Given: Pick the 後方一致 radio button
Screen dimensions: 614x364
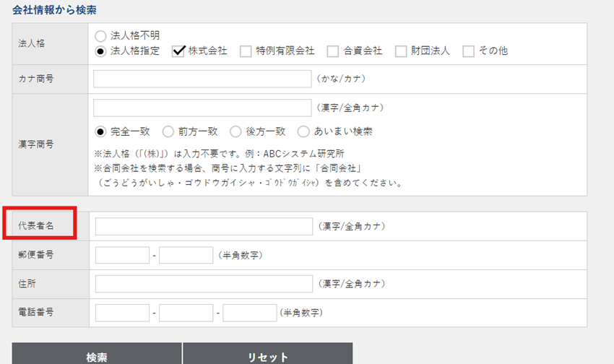Looking at the screenshot, I should 235,131.
